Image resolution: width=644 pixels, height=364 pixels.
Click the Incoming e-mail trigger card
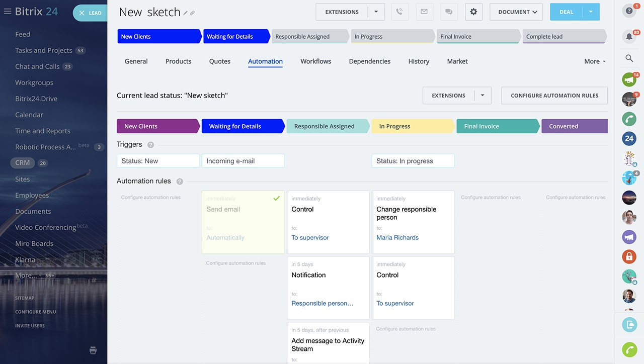[x=243, y=160]
